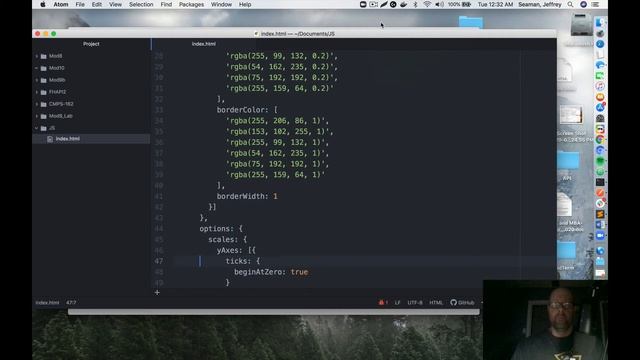The width and height of the screenshot is (640, 360).
Task: Expand the CMPS-162 folder chevron
Action: (x=37, y=104)
